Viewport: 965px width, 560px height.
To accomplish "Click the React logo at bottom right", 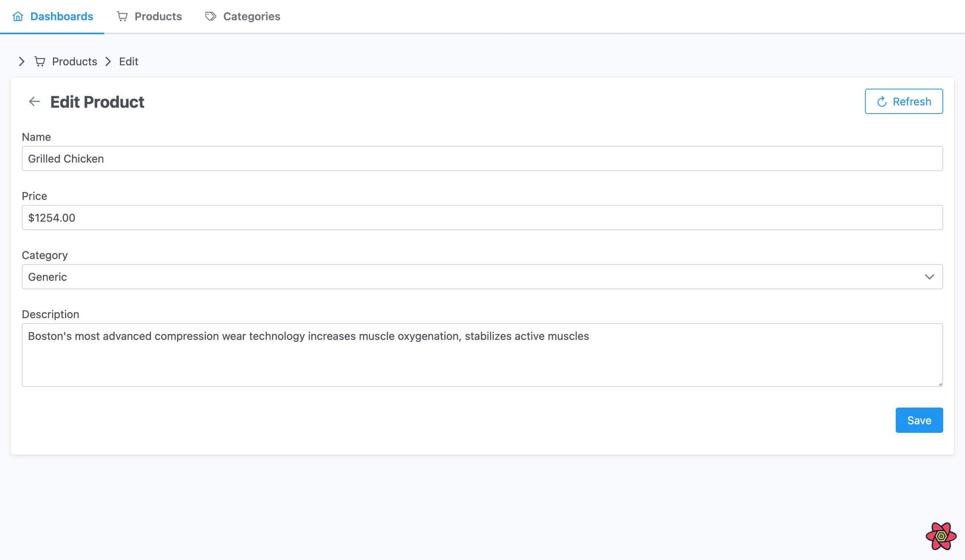I will pos(941,535).
